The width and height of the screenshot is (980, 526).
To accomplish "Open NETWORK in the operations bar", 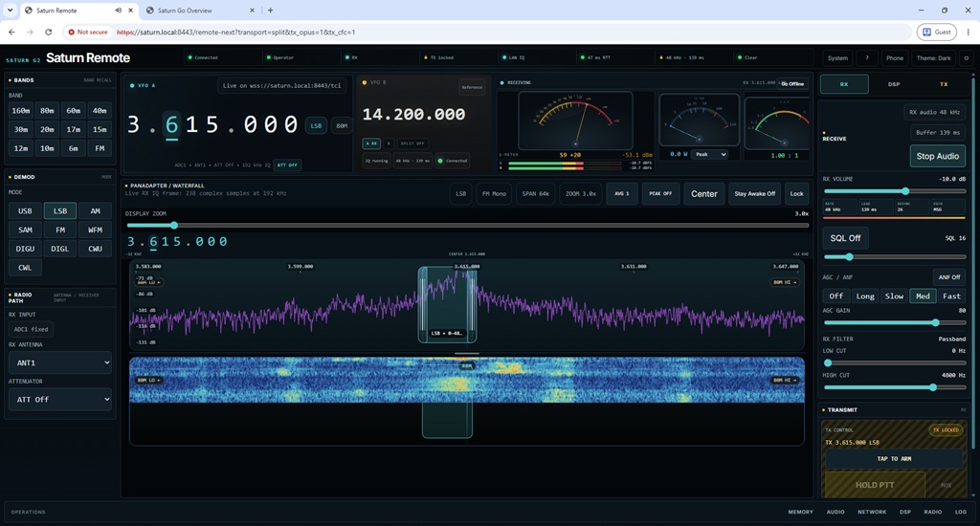I will click(872, 512).
